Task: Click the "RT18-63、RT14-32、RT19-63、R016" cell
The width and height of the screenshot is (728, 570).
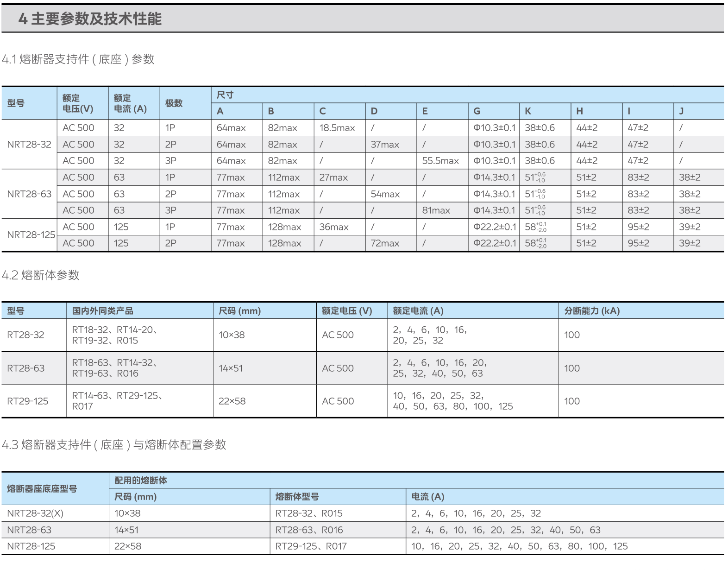Action: [x=114, y=368]
